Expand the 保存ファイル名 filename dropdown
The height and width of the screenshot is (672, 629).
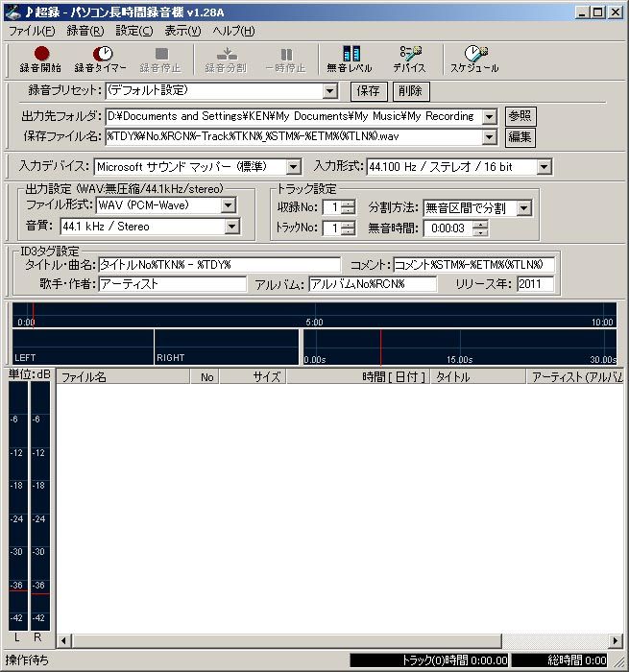[489, 137]
